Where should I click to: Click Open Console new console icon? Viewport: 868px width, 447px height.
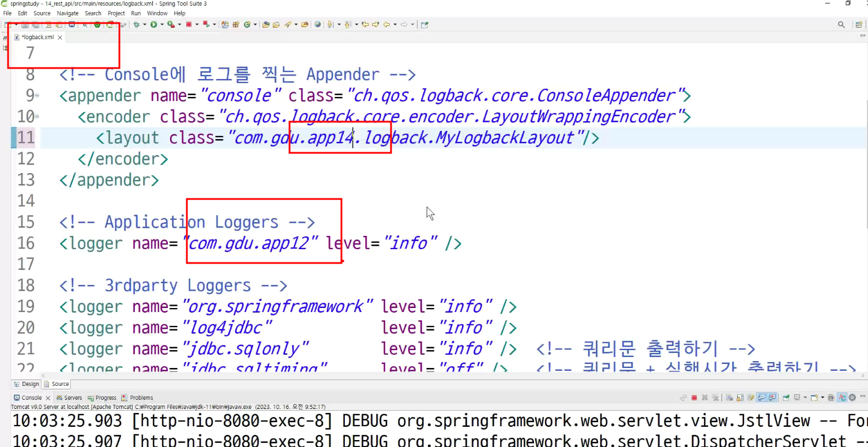814,397
